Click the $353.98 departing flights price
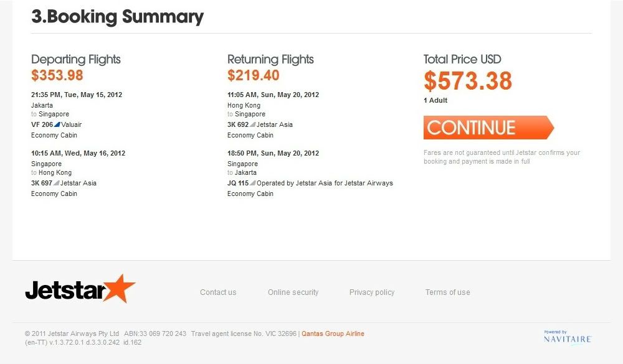623x364 pixels. 57,75
